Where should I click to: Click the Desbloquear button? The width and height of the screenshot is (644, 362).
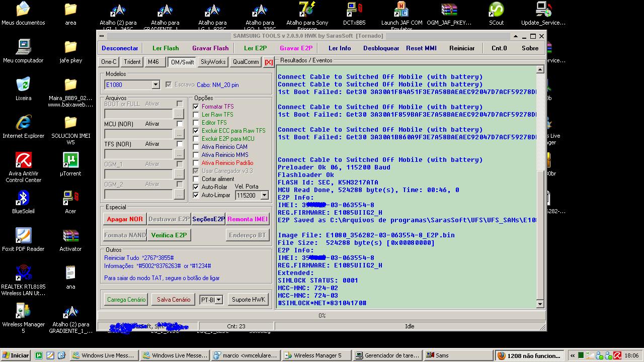click(381, 48)
